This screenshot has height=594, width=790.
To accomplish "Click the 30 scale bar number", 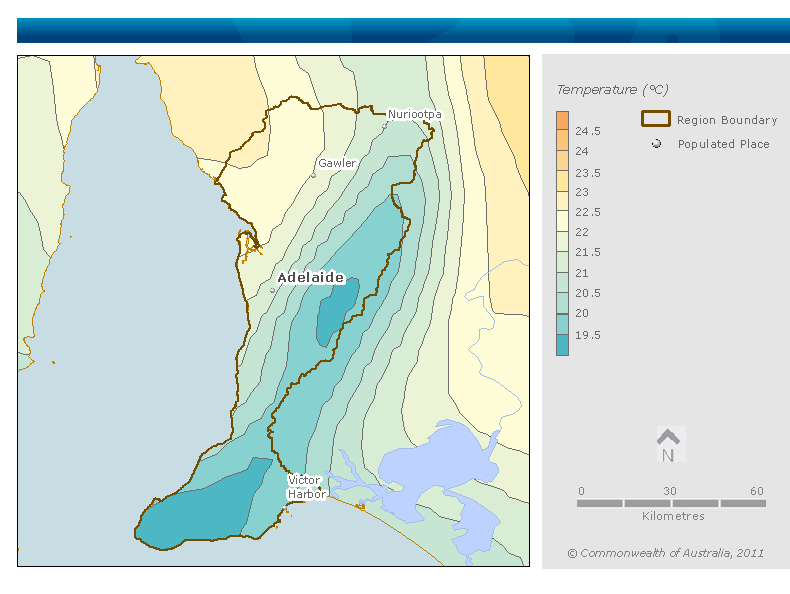I will (x=670, y=491).
